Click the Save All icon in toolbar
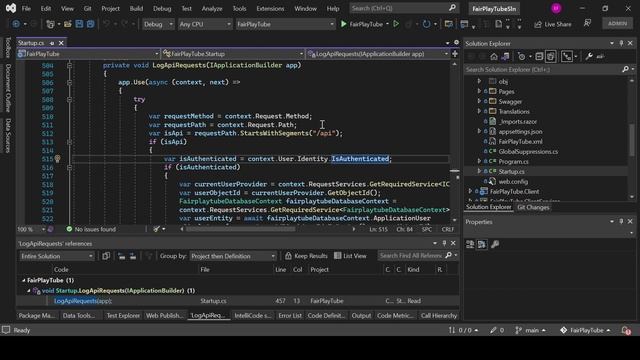Viewport: 640px width, 360px height. tap(90, 24)
